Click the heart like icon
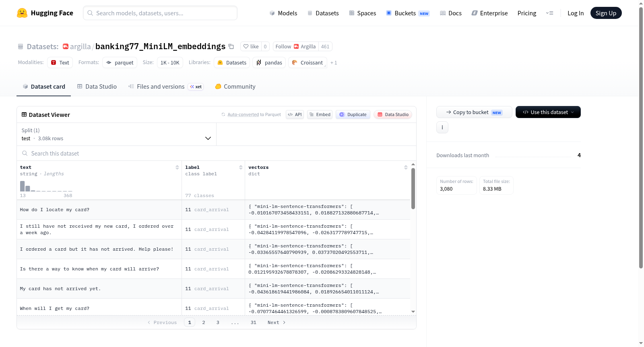Viewport: 644px width, 347px height. point(246,46)
